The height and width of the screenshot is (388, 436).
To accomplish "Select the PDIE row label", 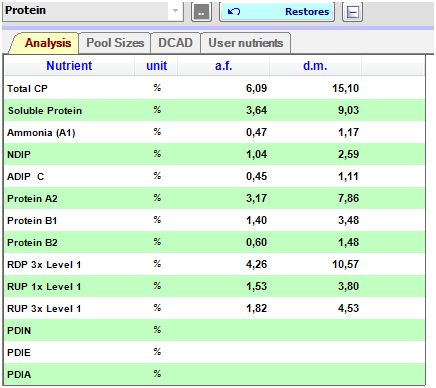I will [19, 353].
